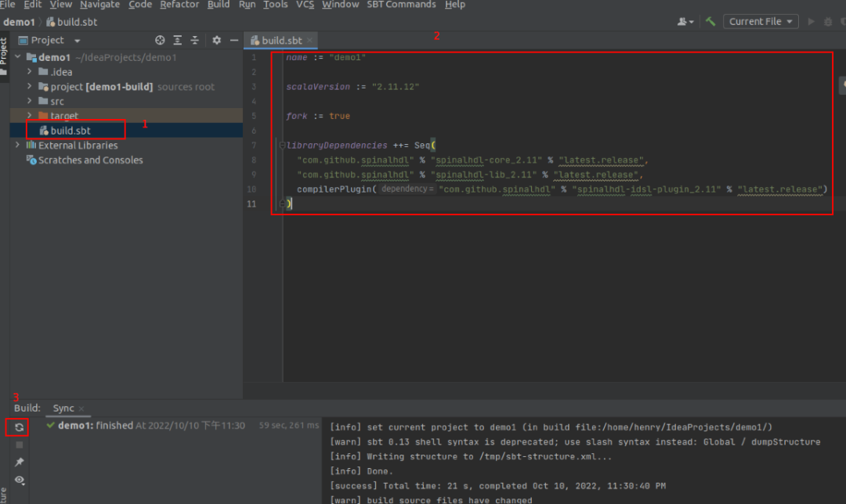Click the Reload sbt project sync icon
The width and height of the screenshot is (846, 504).
pos(19,427)
